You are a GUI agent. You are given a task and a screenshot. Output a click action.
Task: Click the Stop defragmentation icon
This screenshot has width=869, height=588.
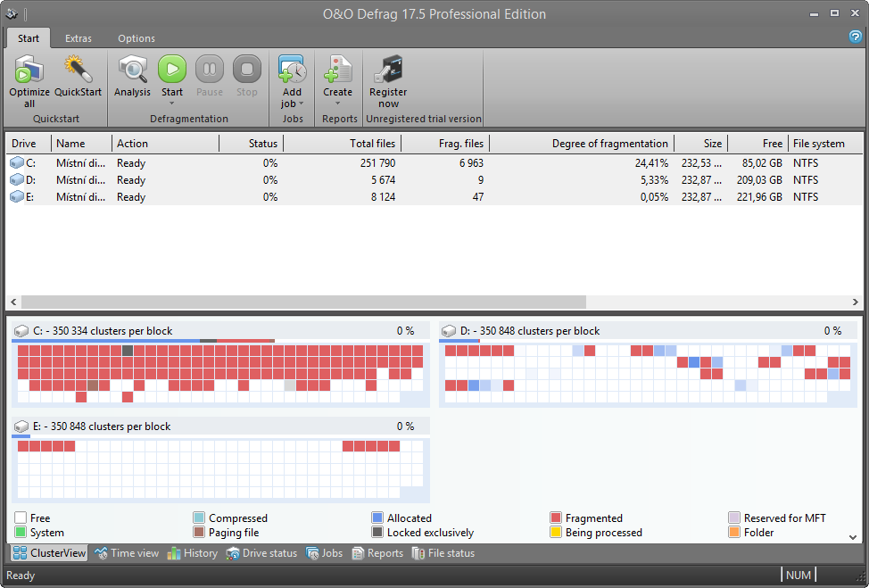pyautogui.click(x=246, y=70)
